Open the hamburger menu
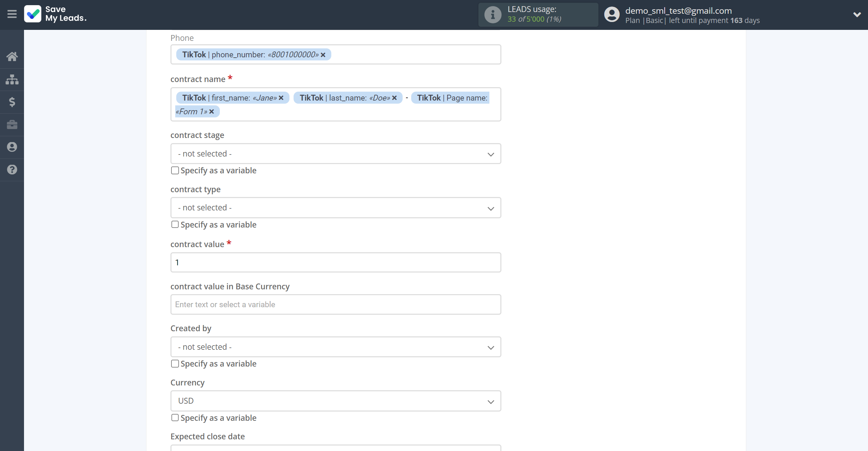This screenshot has width=868, height=451. [x=12, y=14]
